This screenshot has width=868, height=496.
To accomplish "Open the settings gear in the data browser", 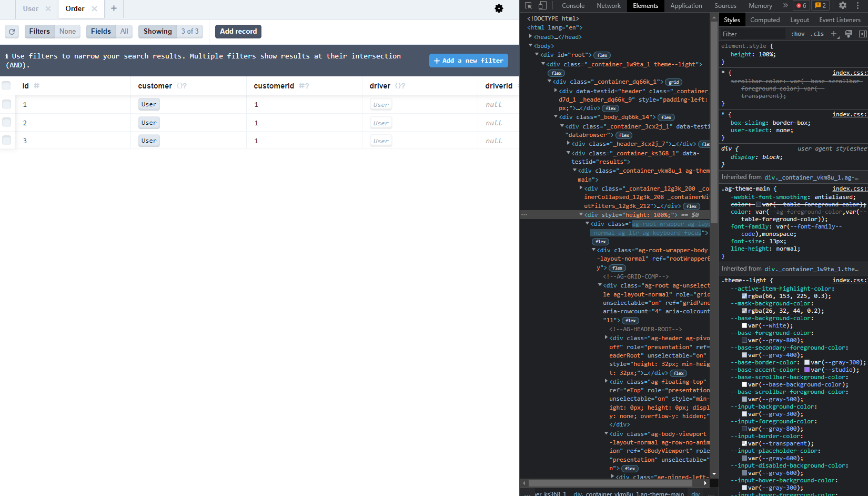I will click(x=499, y=8).
